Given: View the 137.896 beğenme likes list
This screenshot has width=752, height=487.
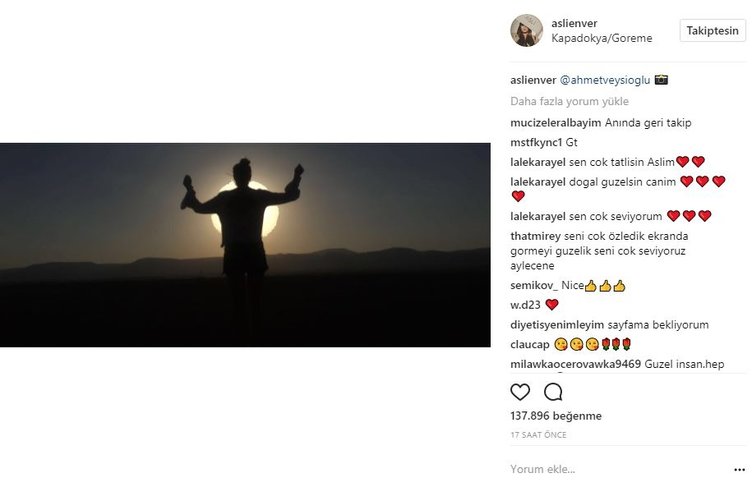Looking at the screenshot, I should click(555, 416).
